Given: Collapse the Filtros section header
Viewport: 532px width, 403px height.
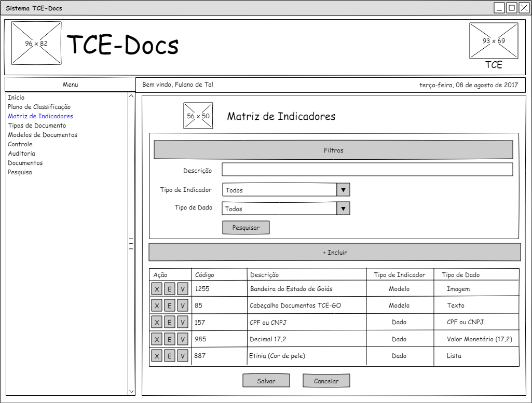Looking at the screenshot, I should click(x=333, y=150).
